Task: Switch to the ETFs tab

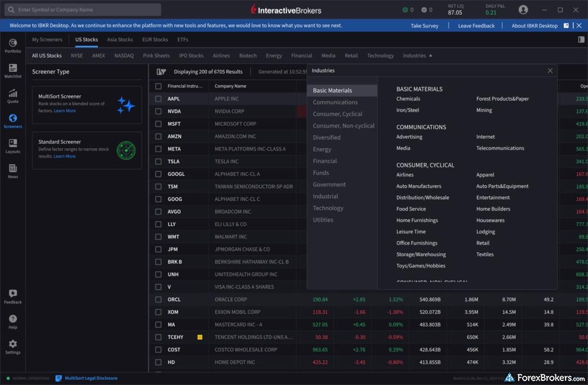Action: tap(183, 39)
